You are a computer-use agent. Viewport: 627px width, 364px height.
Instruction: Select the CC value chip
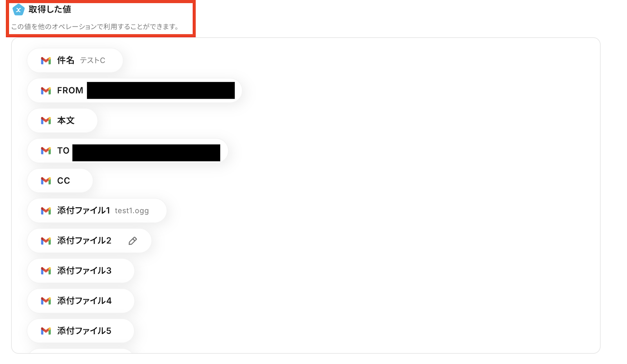coord(60,181)
